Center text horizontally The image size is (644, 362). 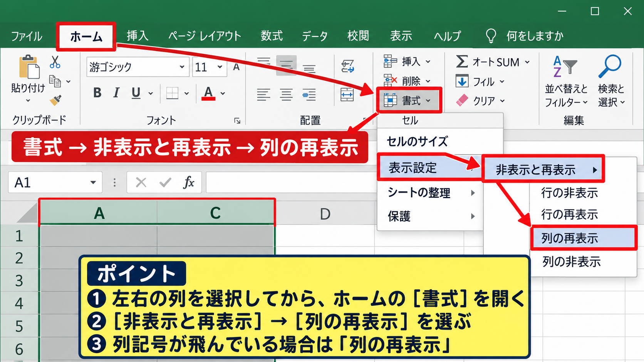286,94
